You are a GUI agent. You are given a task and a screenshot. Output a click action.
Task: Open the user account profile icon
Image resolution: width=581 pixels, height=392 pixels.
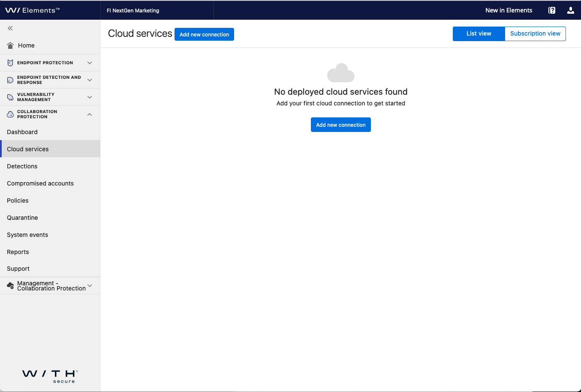tap(570, 10)
